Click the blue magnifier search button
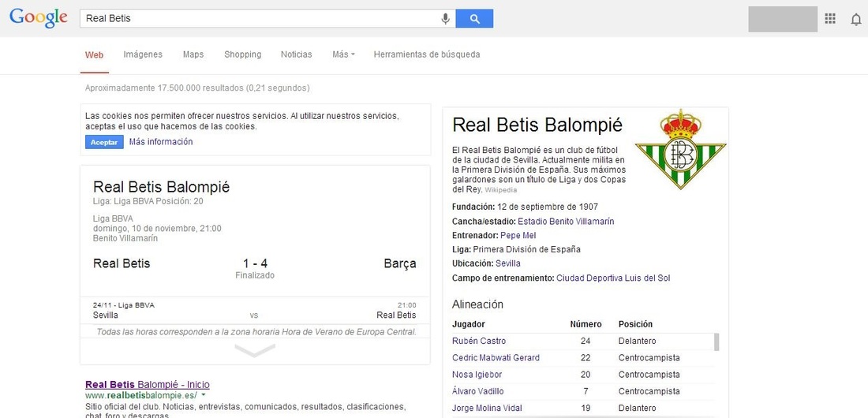868x418 pixels. 474,18
